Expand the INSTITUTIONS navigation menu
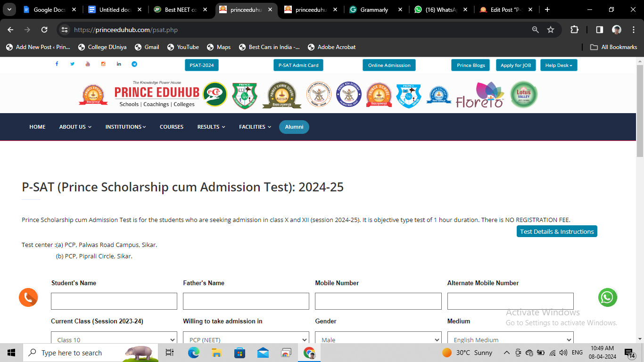Screen dimensions: 644x362 click(x=125, y=127)
